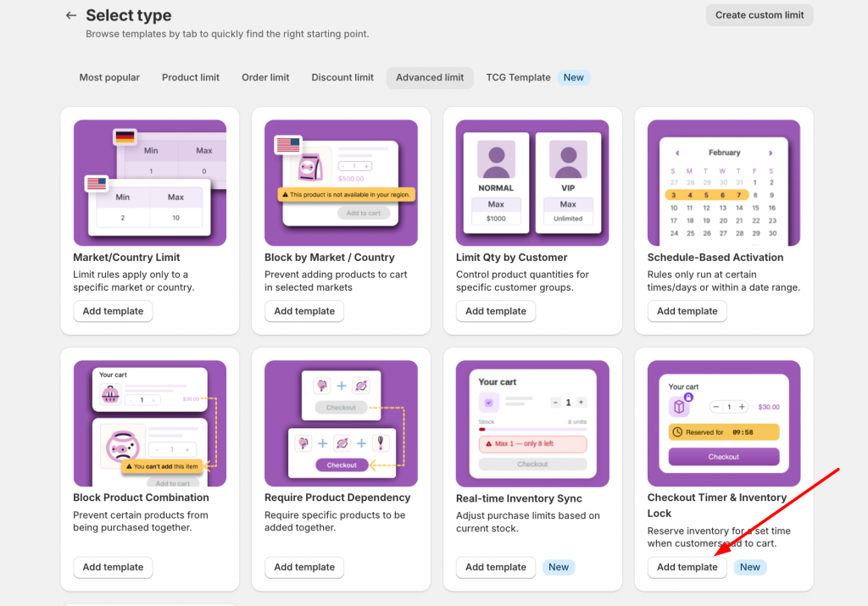Switch to the Discount limit tab
The width and height of the screenshot is (868, 606).
point(342,77)
